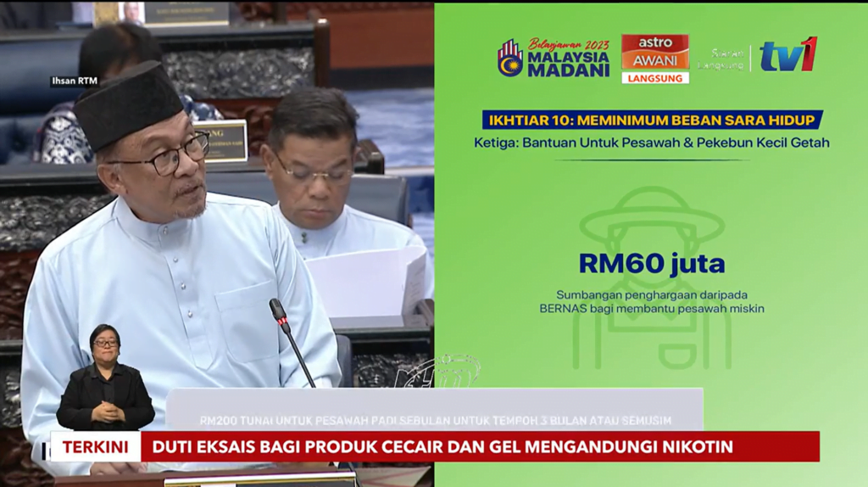The width and height of the screenshot is (868, 487).
Task: Click the microphone on the desk
Action: (x=292, y=343)
